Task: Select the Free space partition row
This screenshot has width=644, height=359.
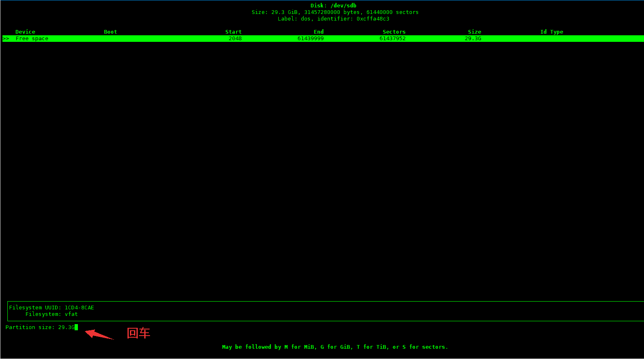Action: (323, 39)
